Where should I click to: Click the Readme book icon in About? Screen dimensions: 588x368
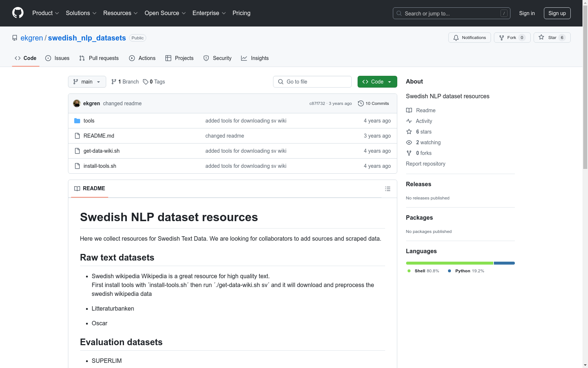pyautogui.click(x=409, y=110)
